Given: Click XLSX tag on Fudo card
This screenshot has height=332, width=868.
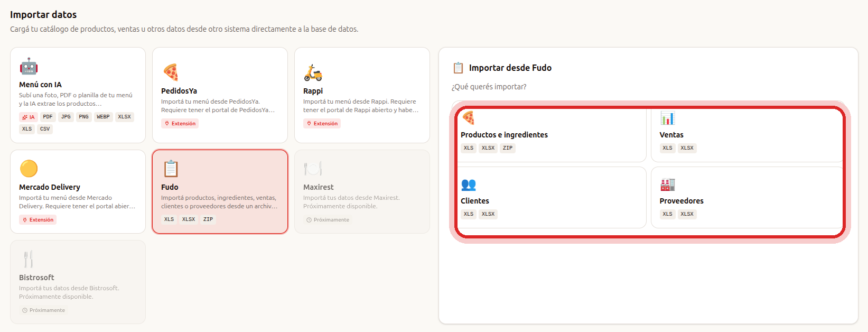Looking at the screenshot, I should [x=189, y=219].
